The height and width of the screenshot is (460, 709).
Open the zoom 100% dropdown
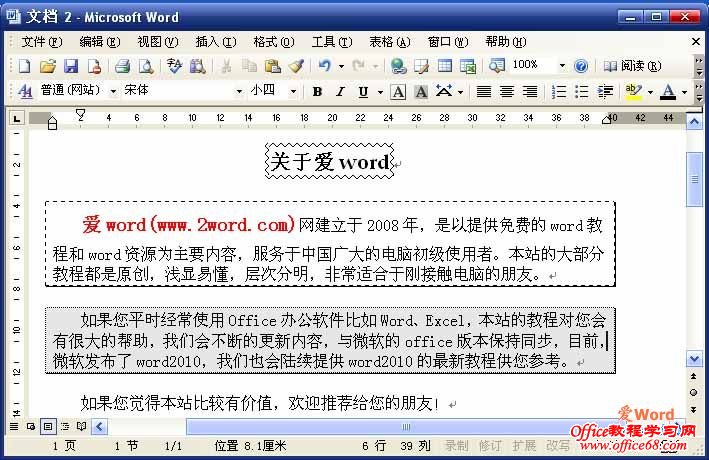[562, 66]
